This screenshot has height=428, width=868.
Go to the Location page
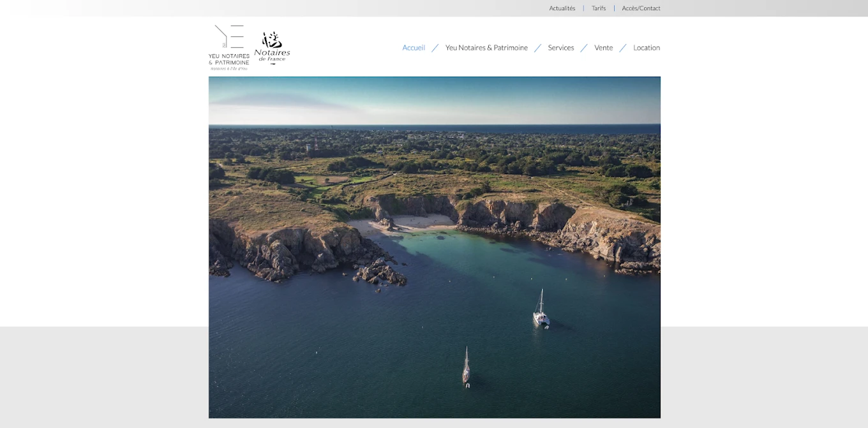pos(647,47)
